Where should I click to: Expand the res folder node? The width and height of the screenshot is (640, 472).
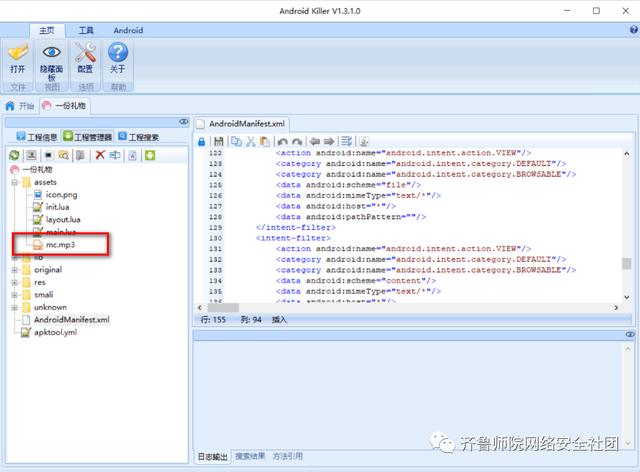pos(15,283)
